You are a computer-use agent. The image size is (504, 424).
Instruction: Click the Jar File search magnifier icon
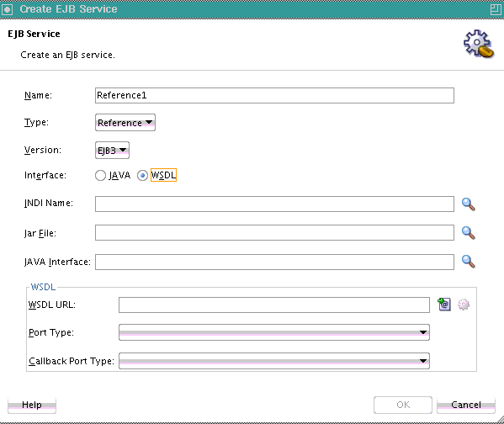point(469,233)
